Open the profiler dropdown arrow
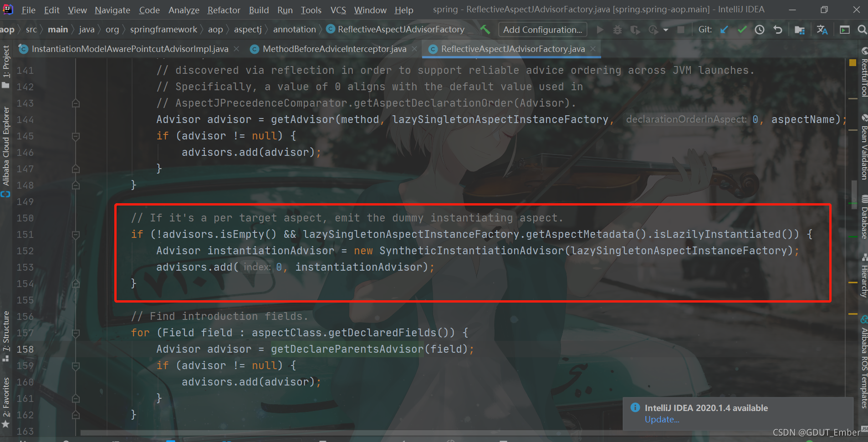 pos(666,30)
